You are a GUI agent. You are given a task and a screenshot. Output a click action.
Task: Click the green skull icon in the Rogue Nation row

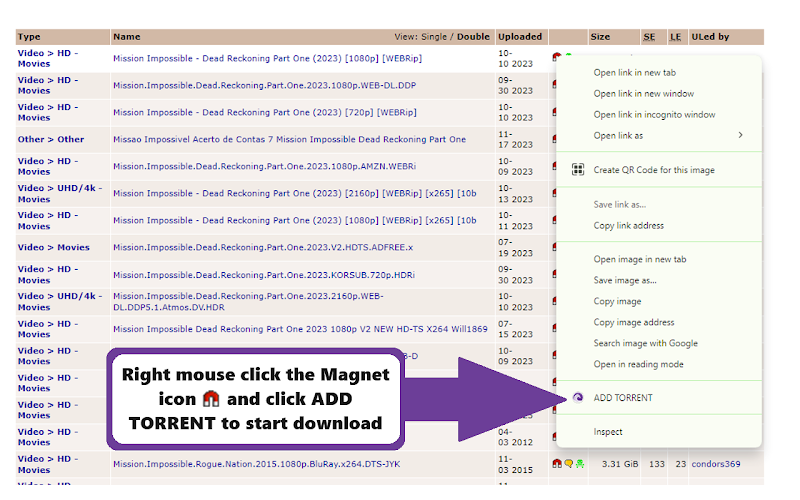tap(580, 464)
